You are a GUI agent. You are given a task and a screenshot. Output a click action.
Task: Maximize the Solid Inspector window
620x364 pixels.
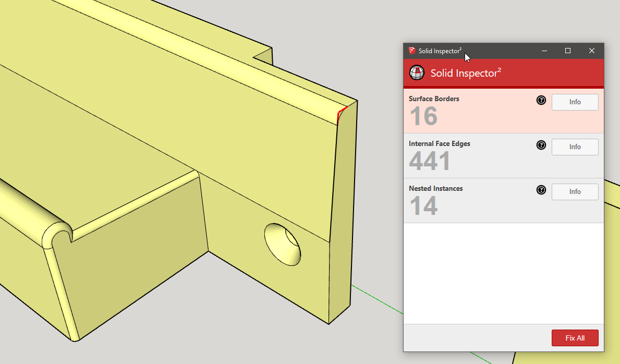568,51
